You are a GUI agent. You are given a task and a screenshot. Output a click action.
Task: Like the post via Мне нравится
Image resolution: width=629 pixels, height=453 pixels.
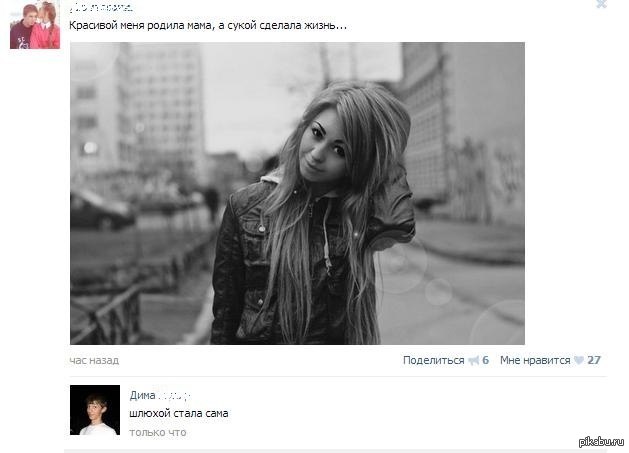(535, 360)
